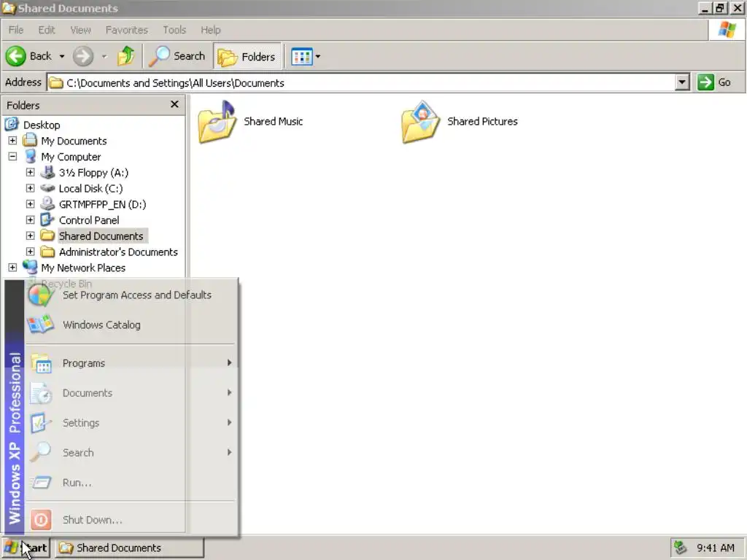Open the Shared Music folder icon

217,122
